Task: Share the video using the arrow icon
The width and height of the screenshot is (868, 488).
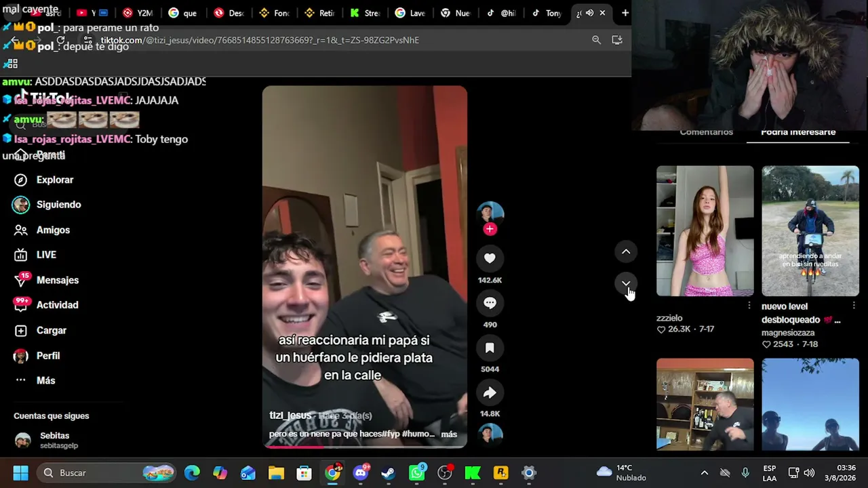Action: click(x=490, y=392)
